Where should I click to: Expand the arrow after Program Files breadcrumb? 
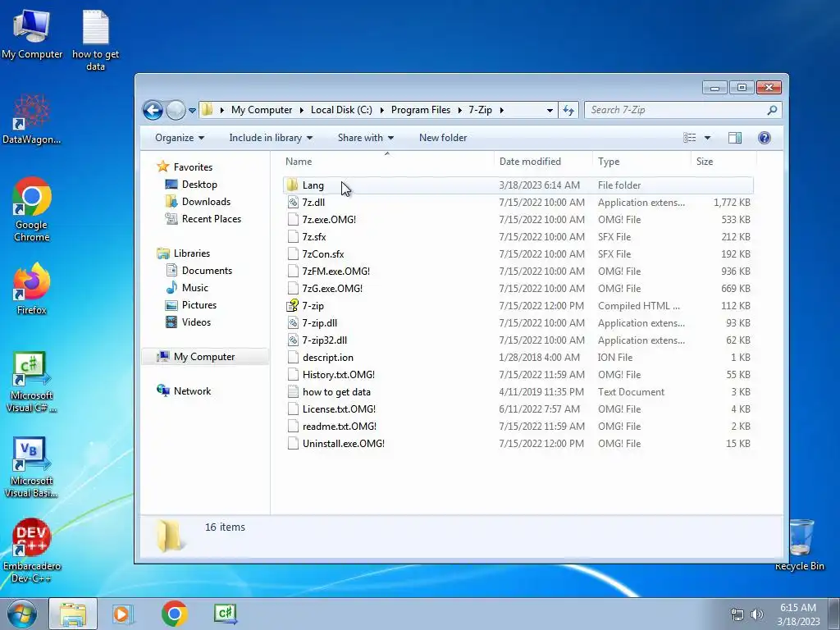459,111
